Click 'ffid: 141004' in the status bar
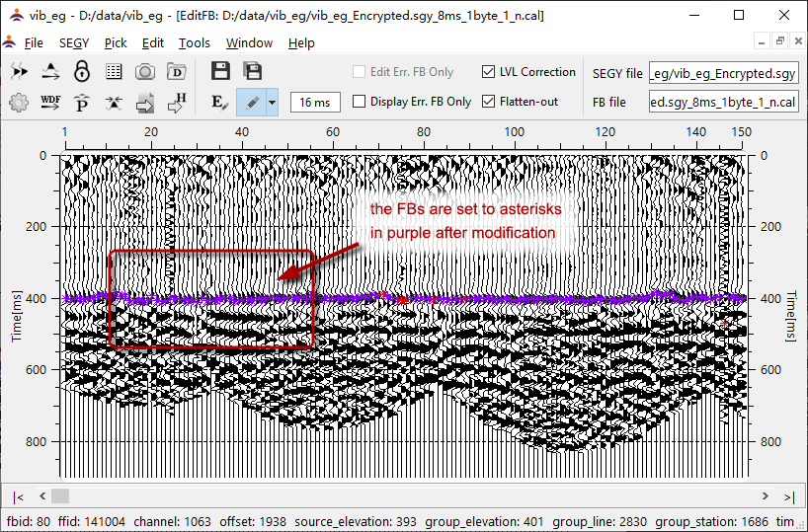808x532 pixels. [x=92, y=522]
